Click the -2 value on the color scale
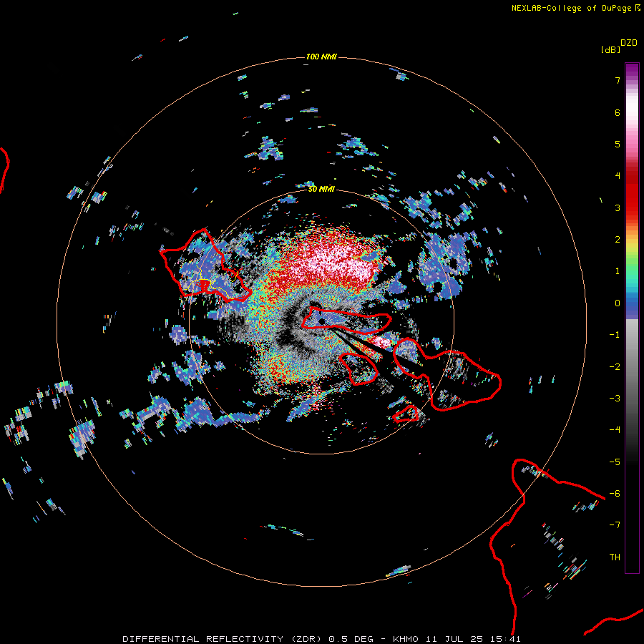This screenshot has height=644, width=644. [615, 367]
